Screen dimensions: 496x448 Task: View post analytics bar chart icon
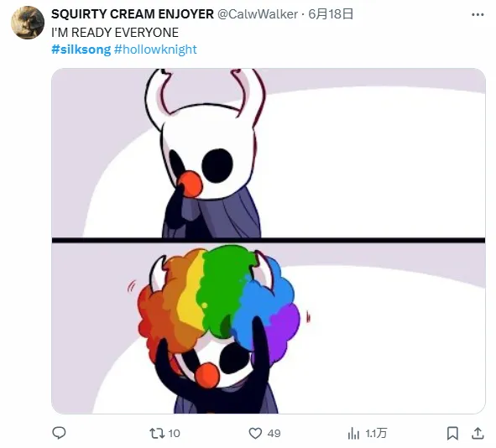click(353, 433)
